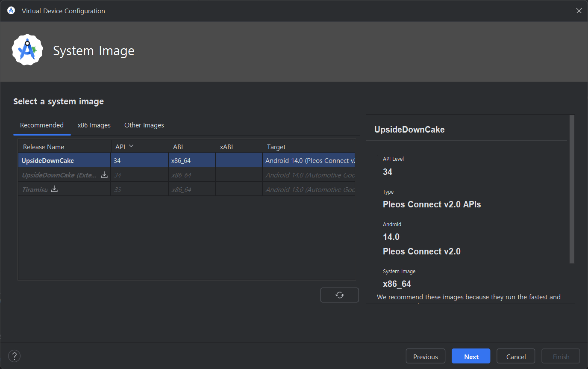This screenshot has width=588, height=369.
Task: Click the Android Studio title bar icon
Action: [x=11, y=11]
